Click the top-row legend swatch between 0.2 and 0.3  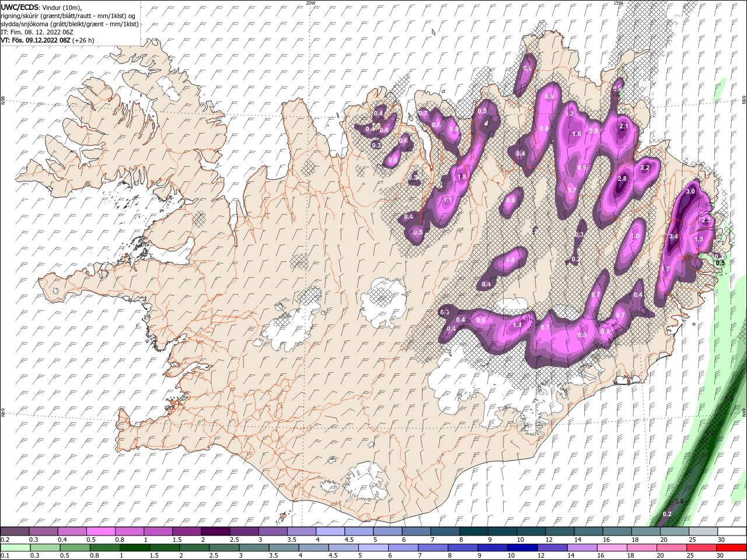[15, 531]
